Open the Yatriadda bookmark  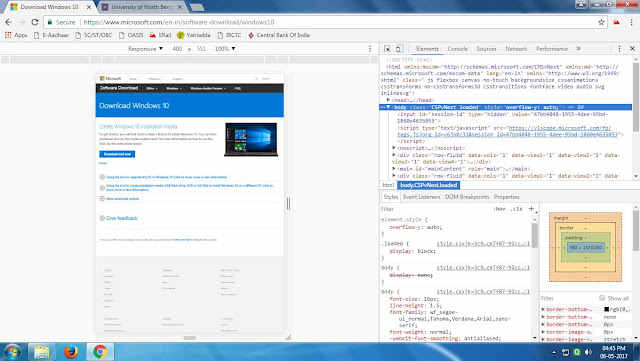pyautogui.click(x=193, y=35)
